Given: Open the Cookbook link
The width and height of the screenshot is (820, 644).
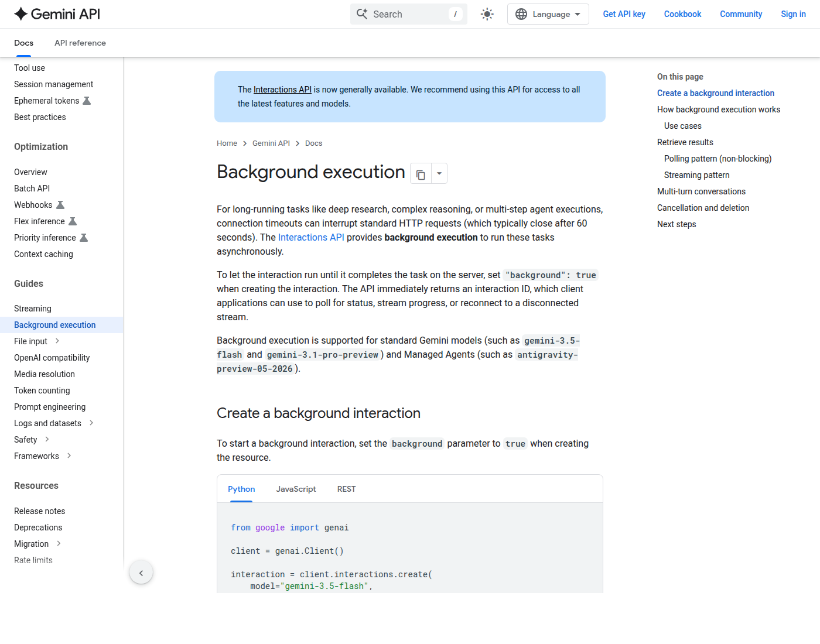Looking at the screenshot, I should pos(682,14).
